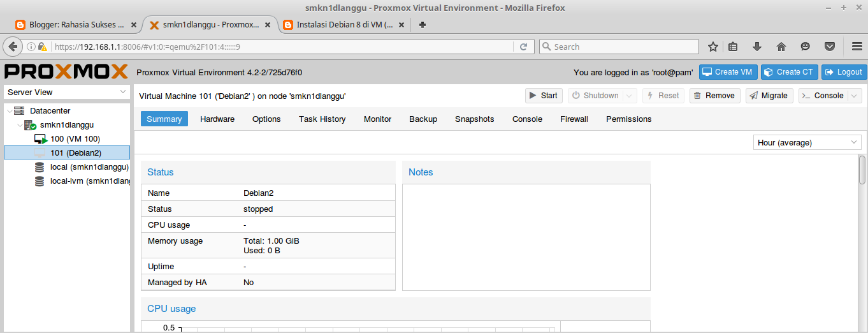This screenshot has height=333, width=868.
Task: Show bookmarks list icon in Firefox toolbar
Action: (733, 47)
